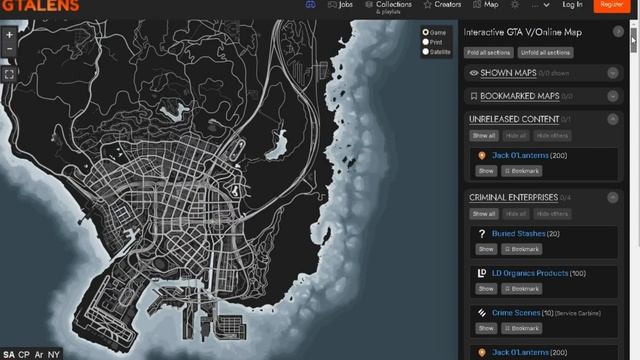Select the Satellite map style radio
640x360 pixels.
pyautogui.click(x=426, y=51)
